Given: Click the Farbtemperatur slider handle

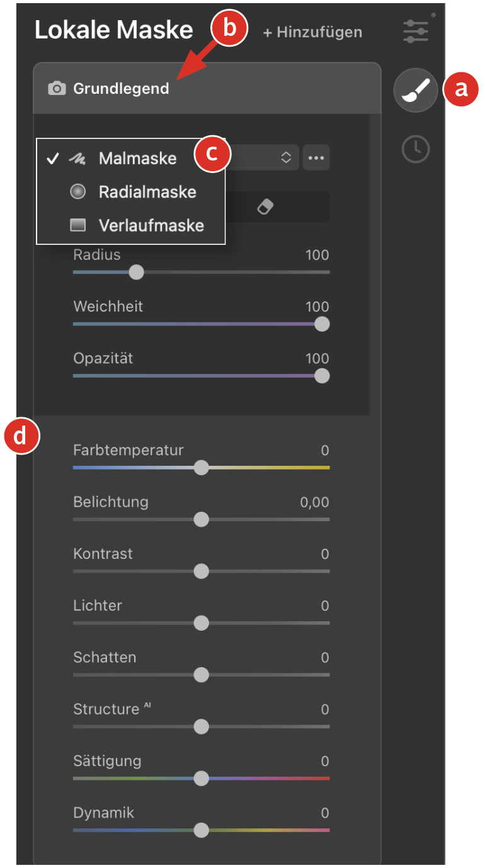Looking at the screenshot, I should 201,468.
